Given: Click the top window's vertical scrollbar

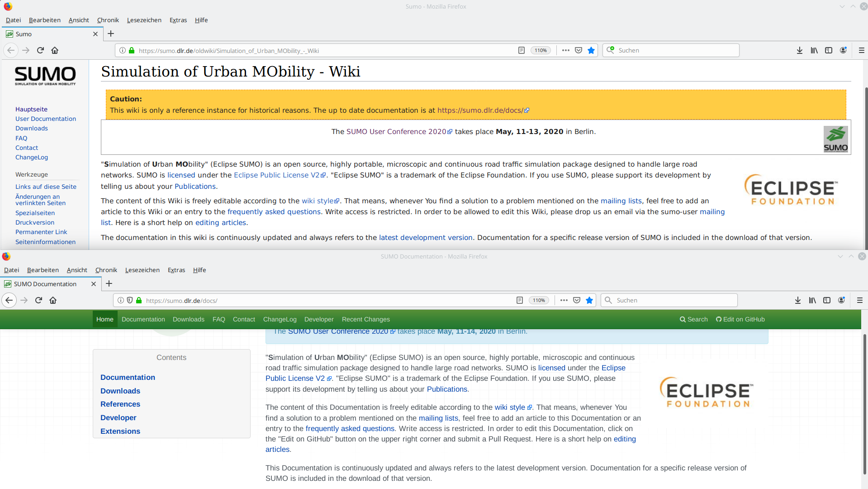Looking at the screenshot, I should tap(866, 168).
